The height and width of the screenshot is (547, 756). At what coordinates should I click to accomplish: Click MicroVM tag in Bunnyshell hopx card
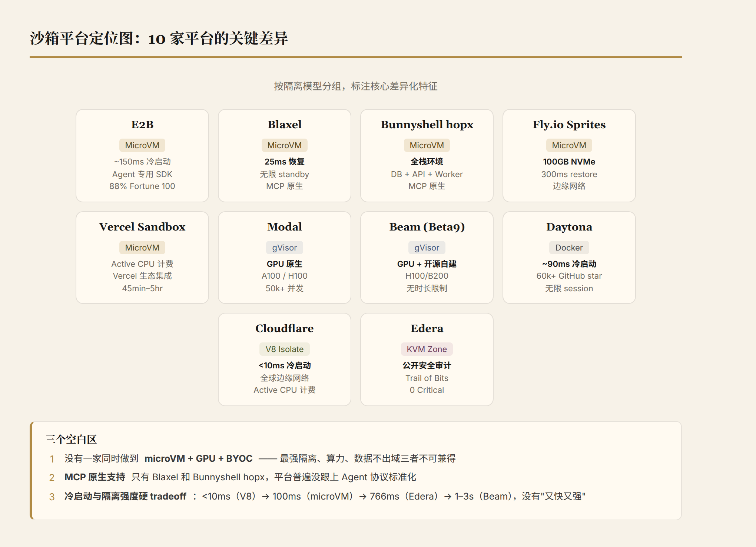427,145
